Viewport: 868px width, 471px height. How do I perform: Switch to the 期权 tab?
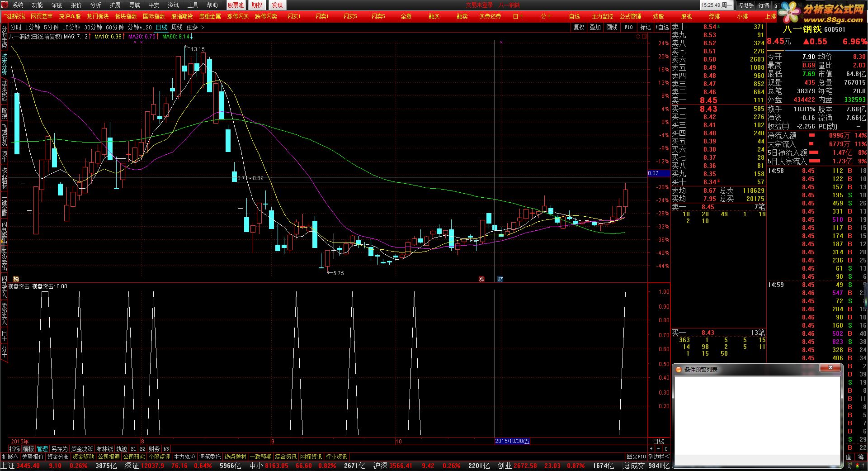(257, 5)
